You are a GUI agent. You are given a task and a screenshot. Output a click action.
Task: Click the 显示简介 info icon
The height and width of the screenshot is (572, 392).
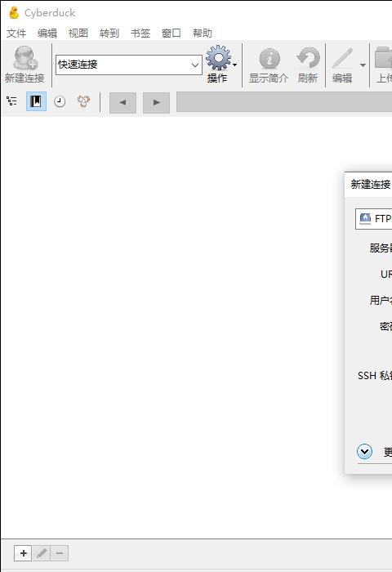269,58
